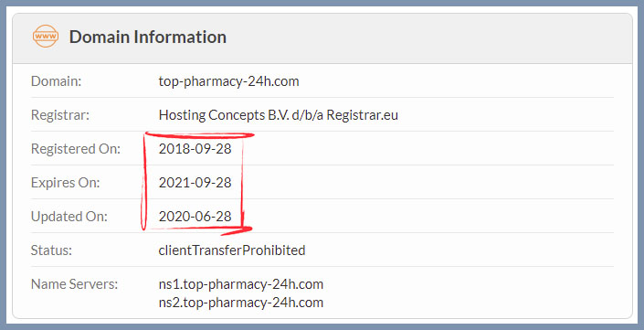Click the Updated On: label
This screenshot has height=330, width=644.
pos(69,216)
